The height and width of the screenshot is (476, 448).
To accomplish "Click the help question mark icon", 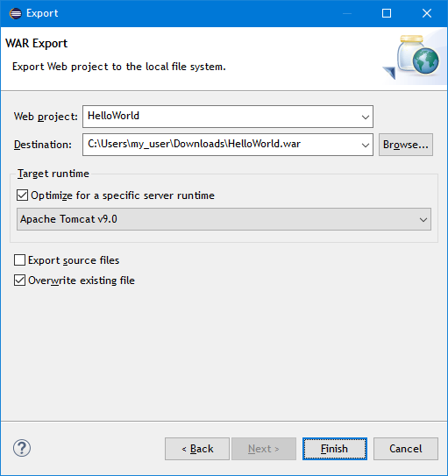I will [22, 448].
